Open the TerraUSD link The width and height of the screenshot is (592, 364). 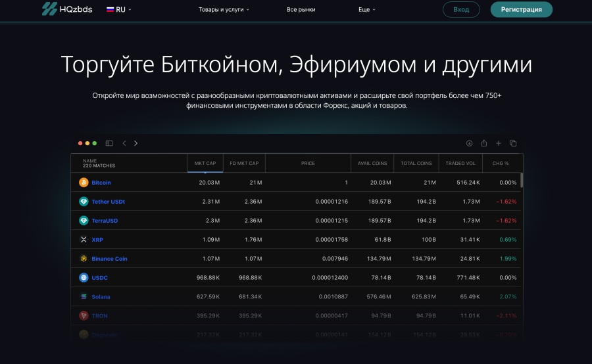[x=105, y=221]
